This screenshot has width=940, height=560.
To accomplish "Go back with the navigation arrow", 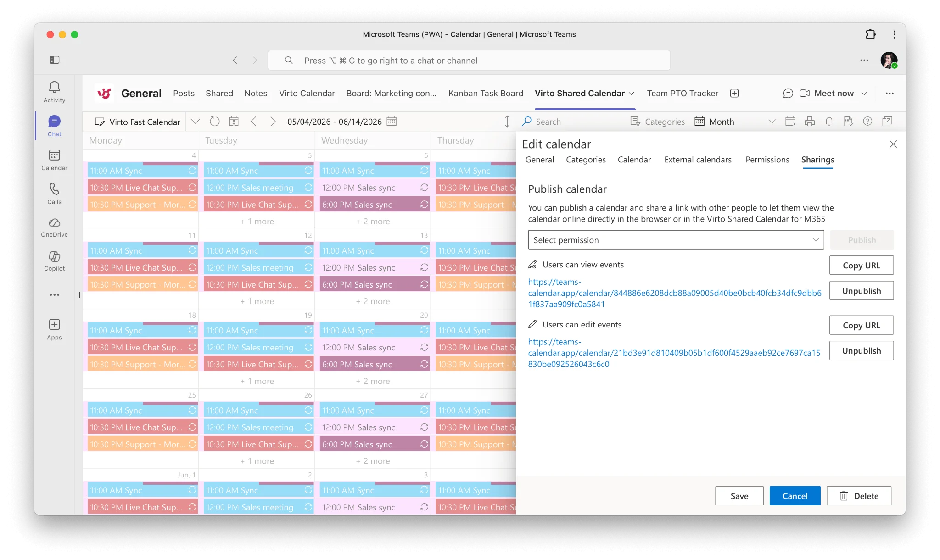I will [235, 60].
